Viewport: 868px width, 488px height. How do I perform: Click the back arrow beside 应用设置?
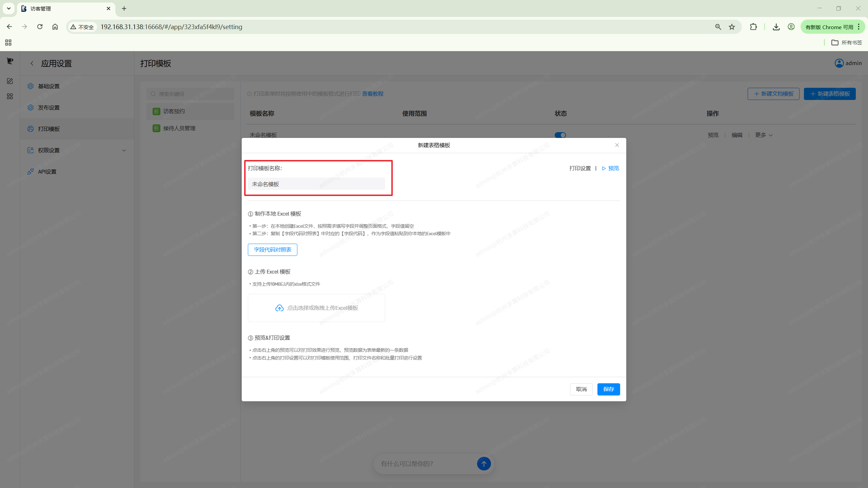[x=32, y=63]
